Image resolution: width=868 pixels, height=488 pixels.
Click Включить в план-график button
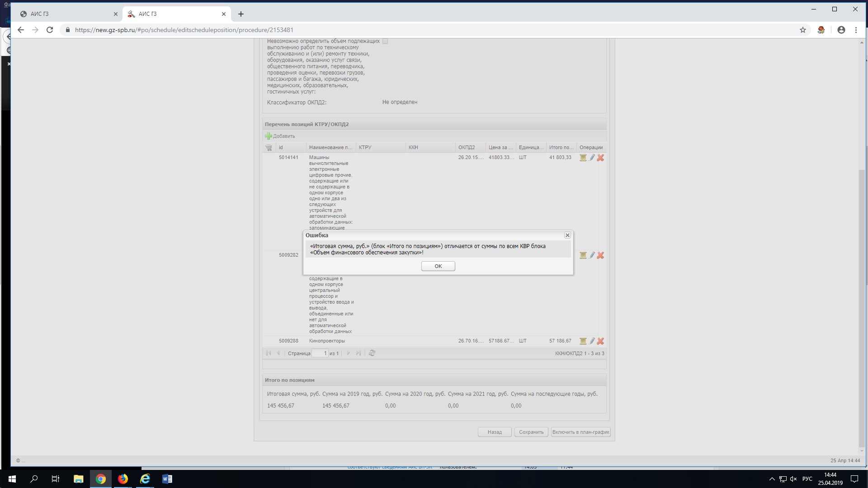coord(580,432)
